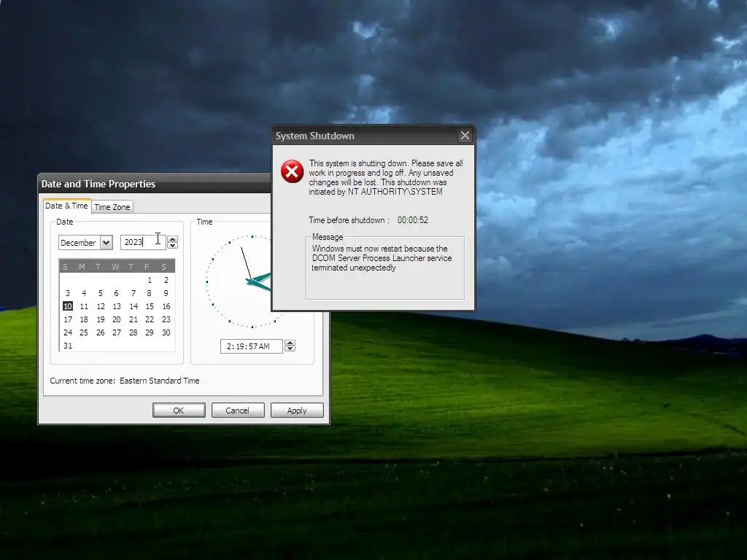
Task: Select day 8 in the calendar
Action: 150,293
